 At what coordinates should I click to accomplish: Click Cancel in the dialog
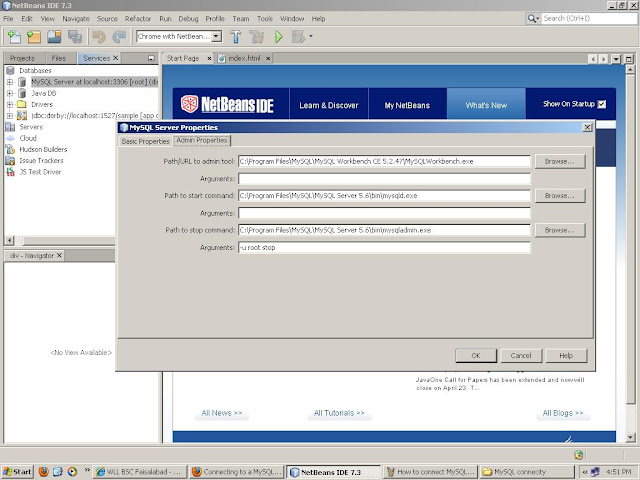pos(521,356)
